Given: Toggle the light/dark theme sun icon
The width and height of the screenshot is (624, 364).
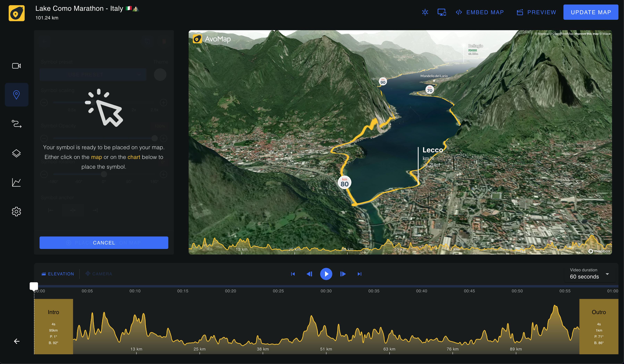Looking at the screenshot, I should point(425,12).
